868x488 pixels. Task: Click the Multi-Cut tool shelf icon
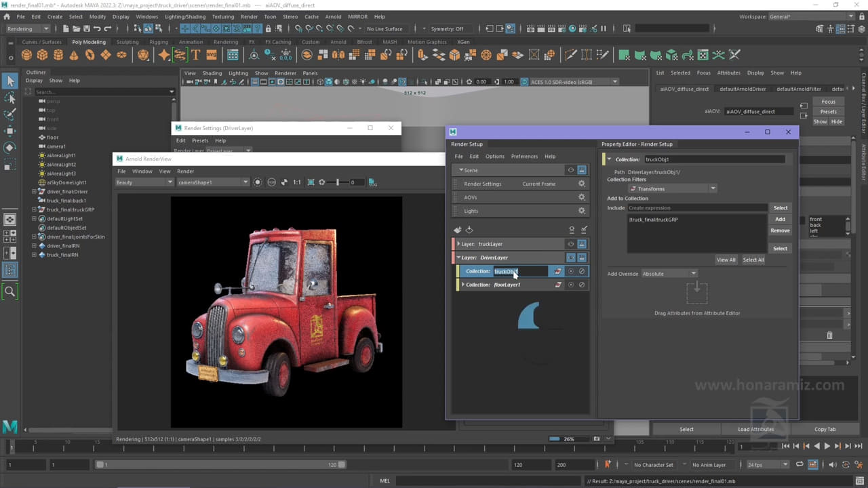pyautogui.click(x=570, y=55)
